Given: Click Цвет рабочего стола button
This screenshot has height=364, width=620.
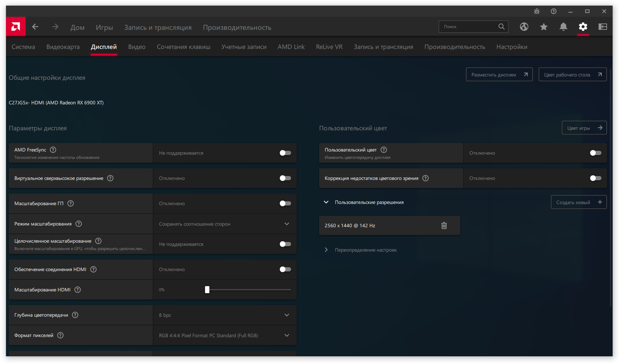Looking at the screenshot, I should [573, 74].
